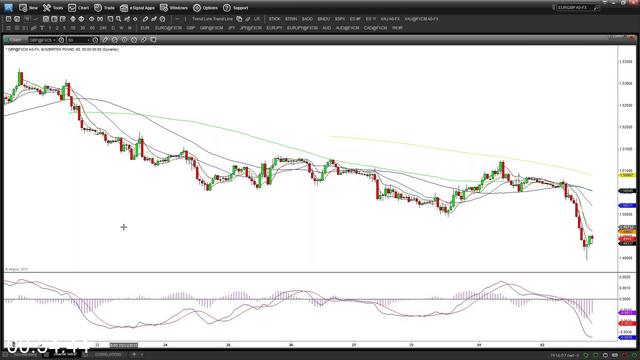
Task: Click the last icon in the chart title bar
Action: (x=153, y=40)
